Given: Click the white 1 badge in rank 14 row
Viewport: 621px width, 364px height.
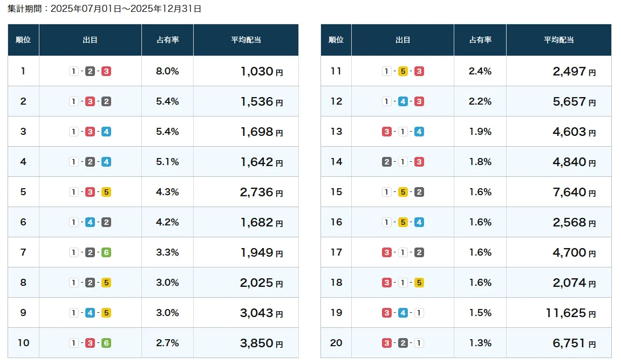Looking at the screenshot, I should coord(403,162).
